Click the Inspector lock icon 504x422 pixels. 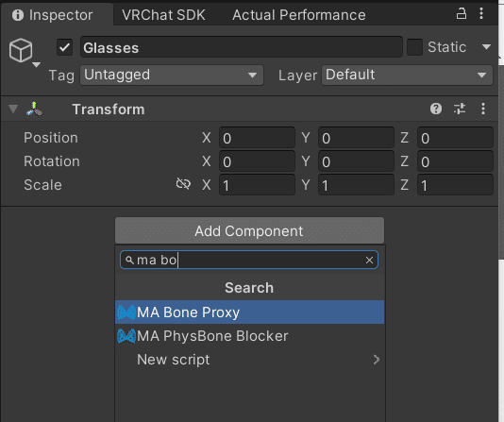[x=462, y=14]
